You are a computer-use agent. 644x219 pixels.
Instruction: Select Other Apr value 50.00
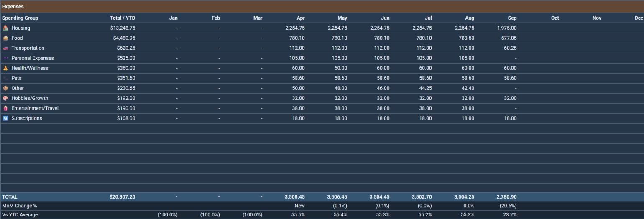click(299, 88)
